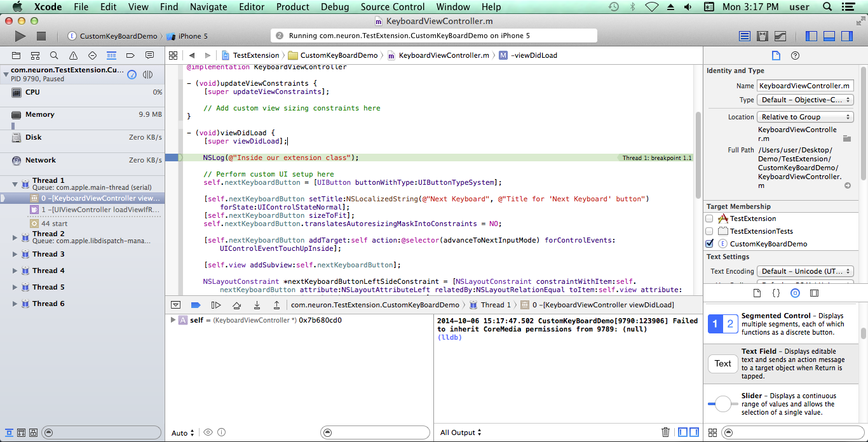Collapse Thread 1 disclosure triangle
The image size is (868, 442).
[15, 184]
